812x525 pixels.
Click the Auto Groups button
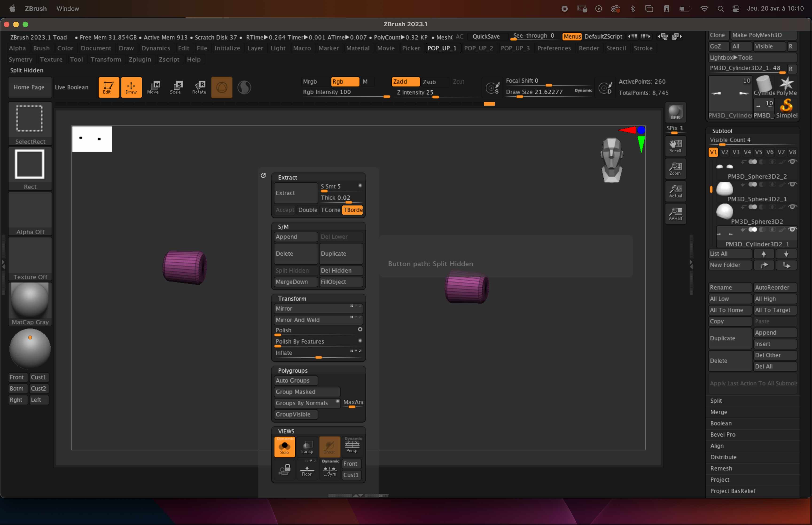point(295,380)
